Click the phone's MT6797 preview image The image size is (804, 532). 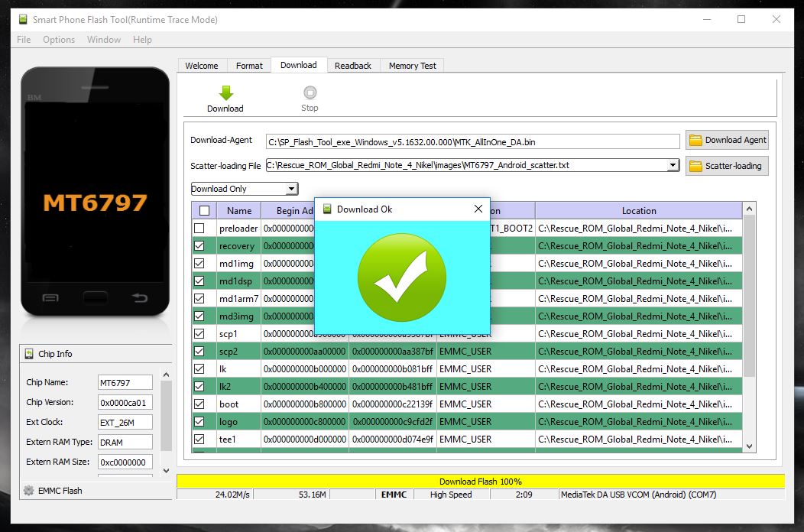pyautogui.click(x=95, y=191)
